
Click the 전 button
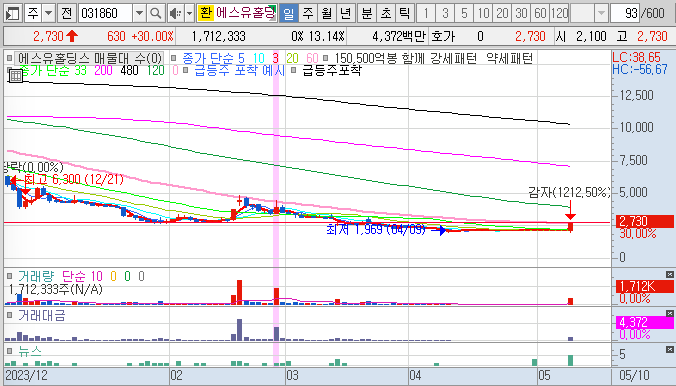66,13
